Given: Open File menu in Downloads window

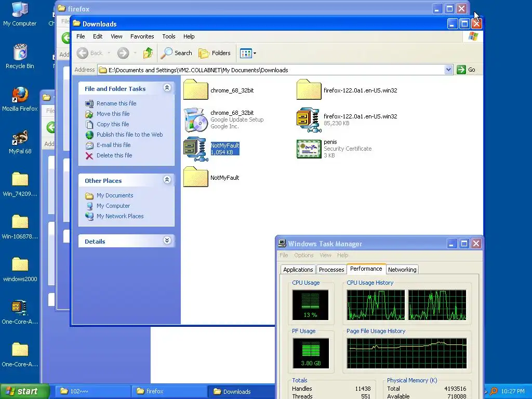Looking at the screenshot, I should pyautogui.click(x=81, y=36).
